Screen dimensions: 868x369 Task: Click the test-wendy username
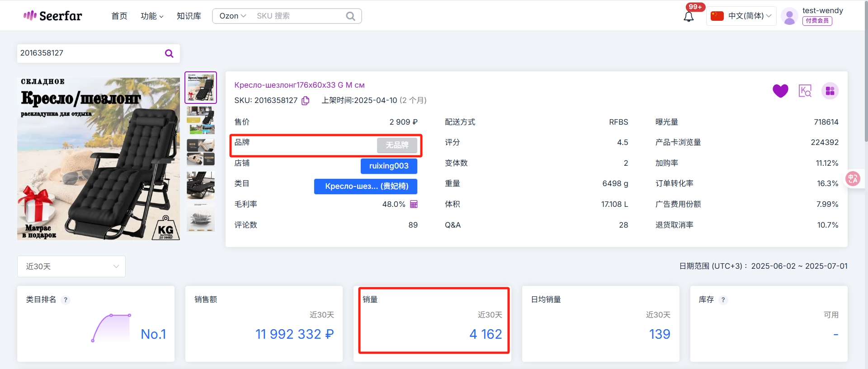click(822, 10)
